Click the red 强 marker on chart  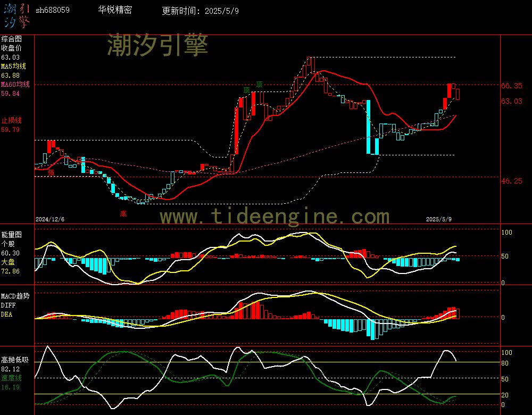(51, 172)
